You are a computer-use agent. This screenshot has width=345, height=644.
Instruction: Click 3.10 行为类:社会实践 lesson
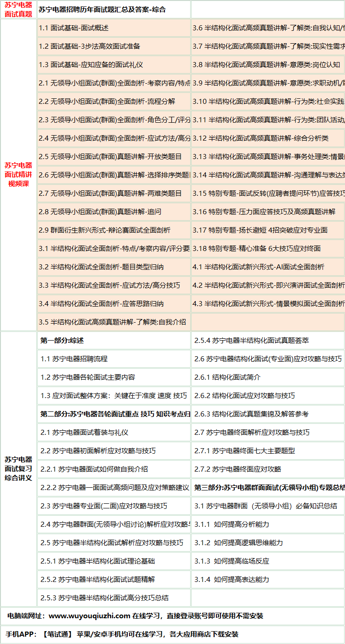pos(268,101)
